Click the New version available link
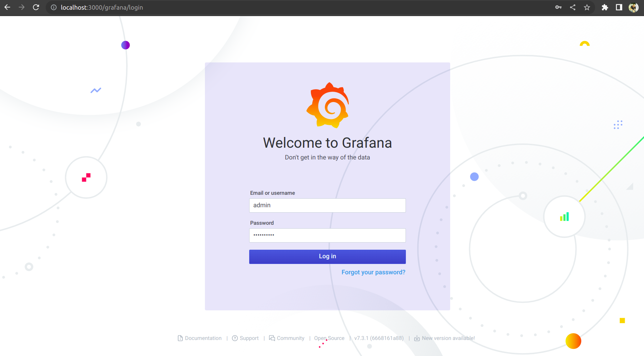 point(448,338)
